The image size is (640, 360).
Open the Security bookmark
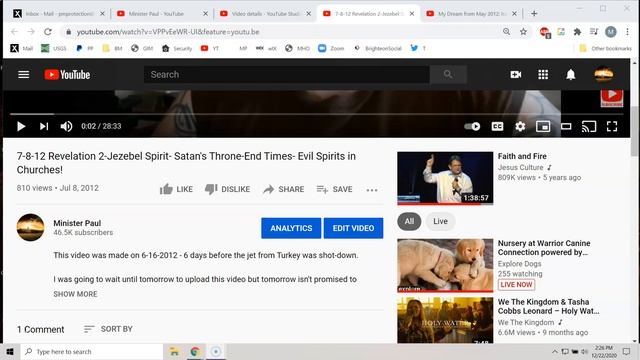177,48
